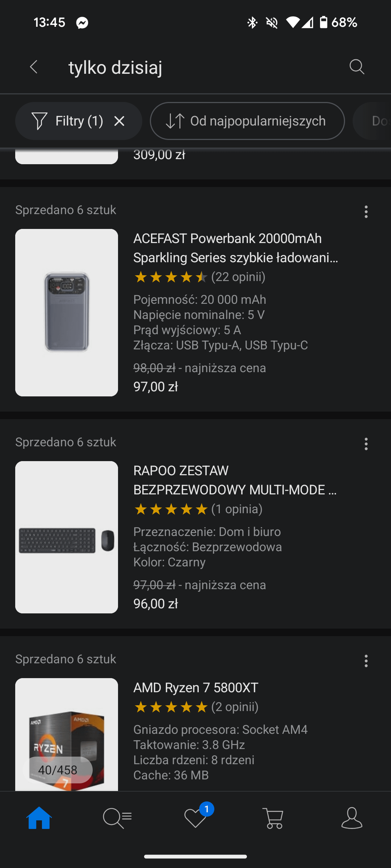Open ACEFAST Powerbank 20000mAh product title
This screenshot has height=868, width=391.
[x=236, y=248]
